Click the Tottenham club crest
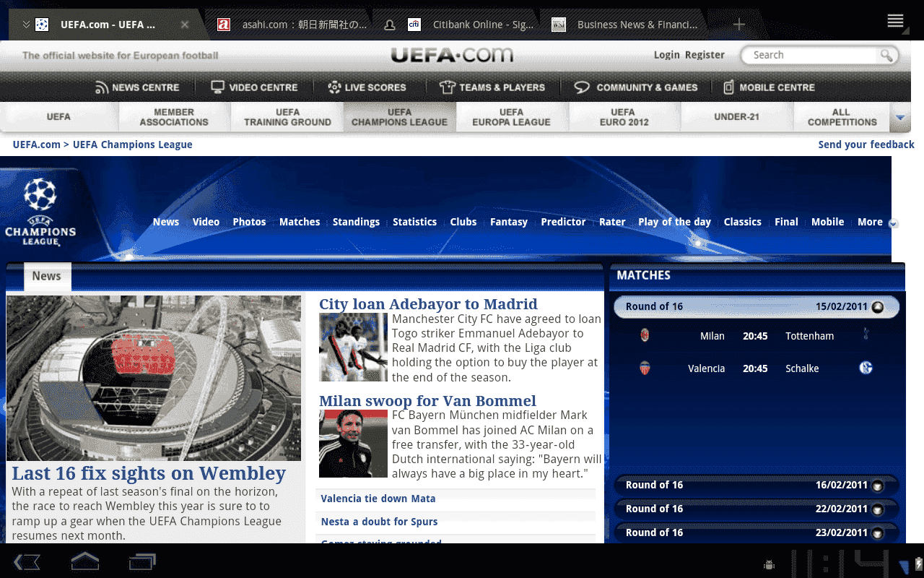Image resolution: width=924 pixels, height=578 pixels. click(866, 335)
